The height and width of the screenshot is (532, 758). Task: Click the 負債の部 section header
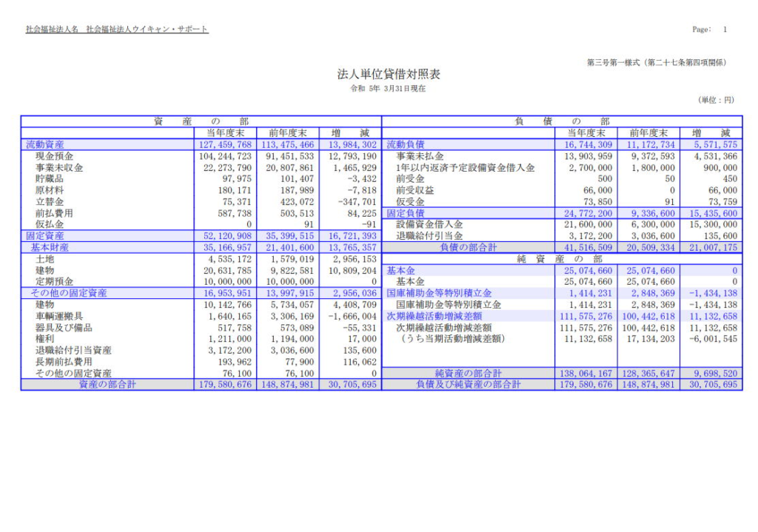pyautogui.click(x=562, y=121)
